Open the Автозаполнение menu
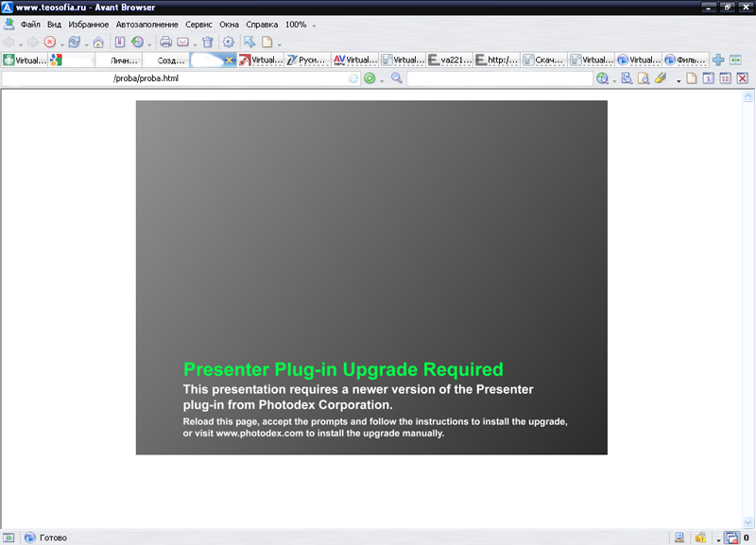Screen dimensions: 756x545 146,25
